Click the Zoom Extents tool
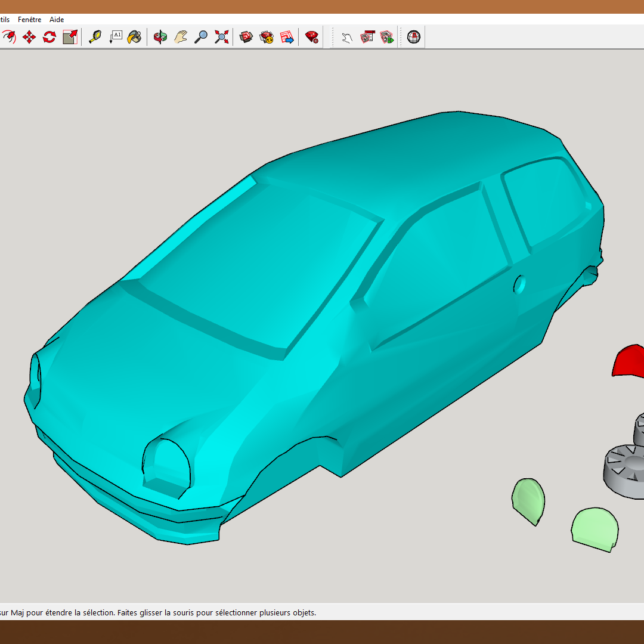644x644 pixels. (221, 38)
